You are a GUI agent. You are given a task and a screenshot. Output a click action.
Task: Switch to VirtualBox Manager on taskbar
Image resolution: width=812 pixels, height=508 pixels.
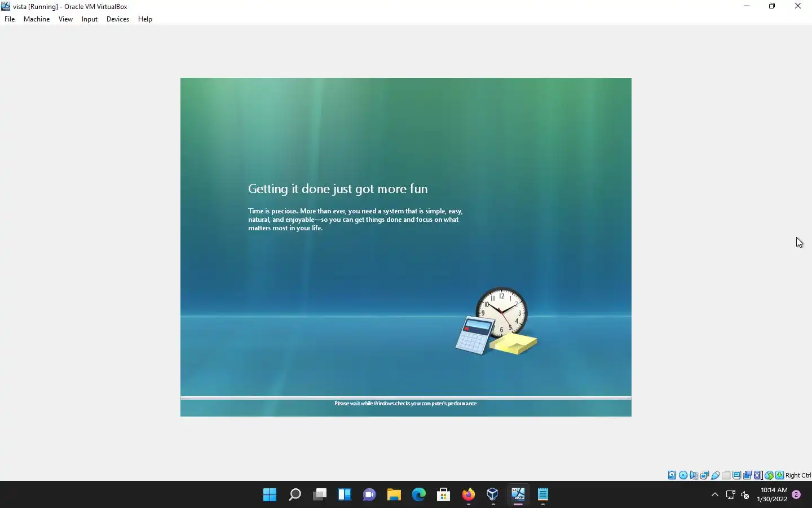coord(493,495)
